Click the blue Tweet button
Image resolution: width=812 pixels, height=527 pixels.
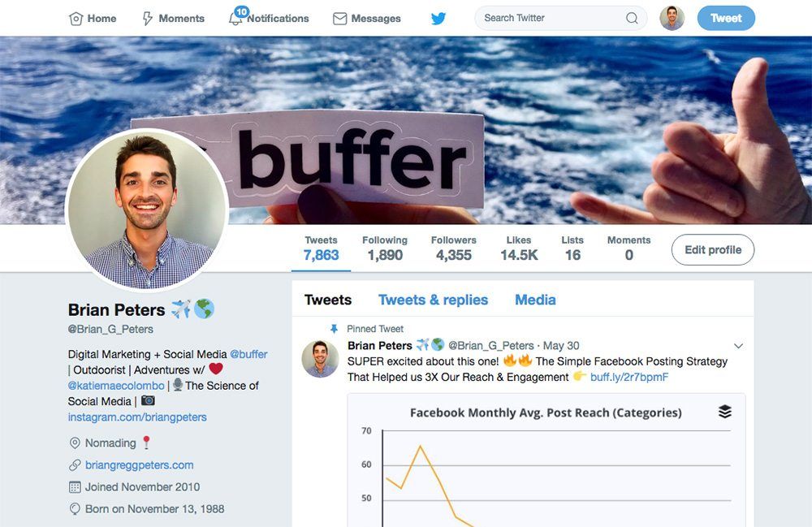(x=726, y=18)
